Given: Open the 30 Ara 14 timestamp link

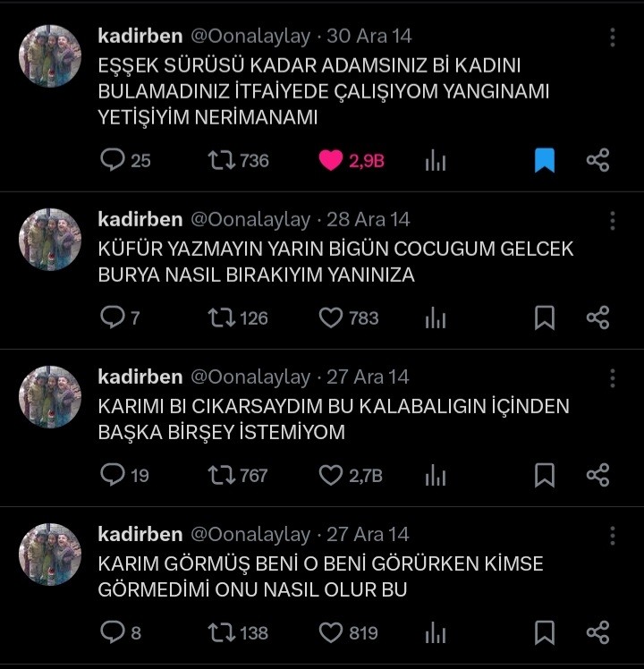Looking at the screenshot, I should (x=369, y=37).
